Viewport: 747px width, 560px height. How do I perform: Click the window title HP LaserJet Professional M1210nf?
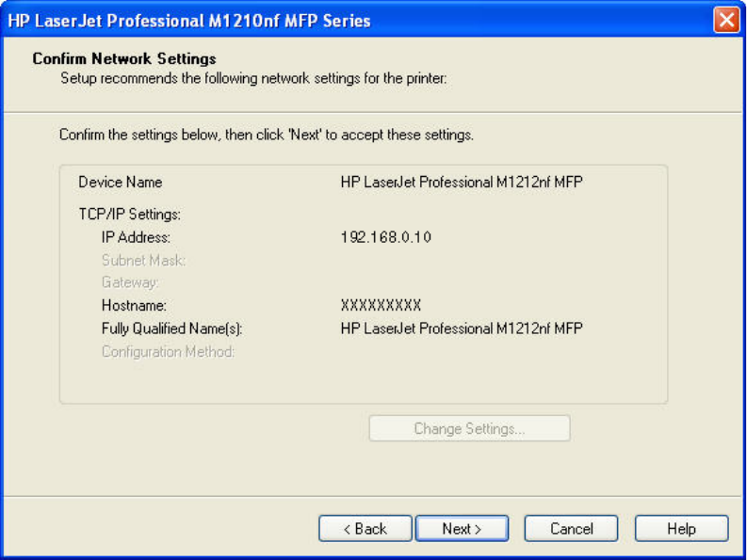189,21
